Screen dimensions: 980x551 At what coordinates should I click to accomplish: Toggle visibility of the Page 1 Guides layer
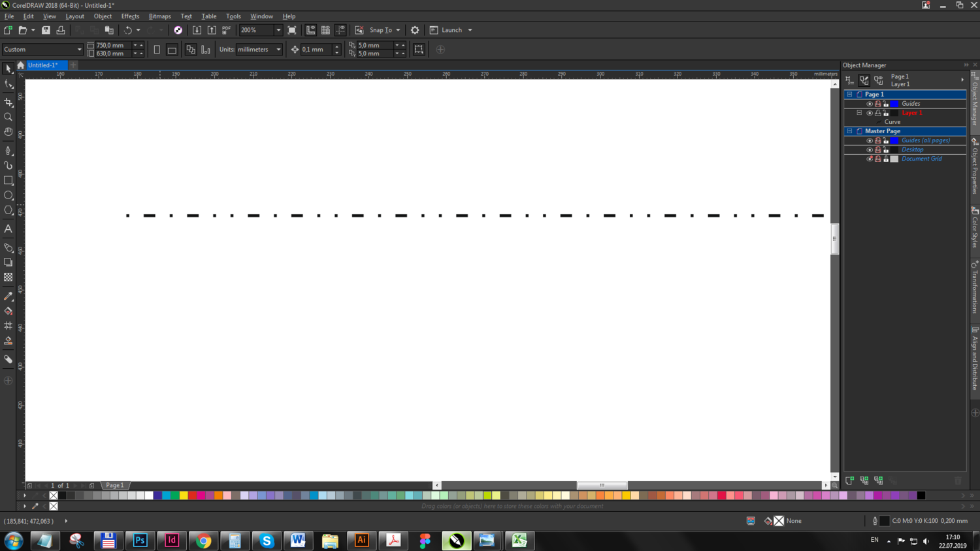[x=870, y=104]
